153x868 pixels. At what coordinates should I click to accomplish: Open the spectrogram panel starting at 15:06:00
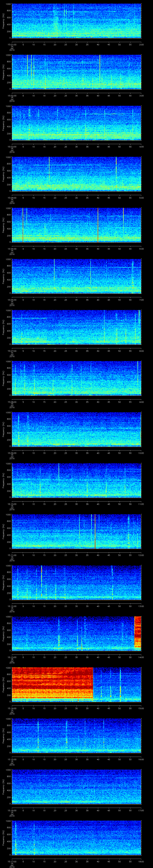[77, 276]
